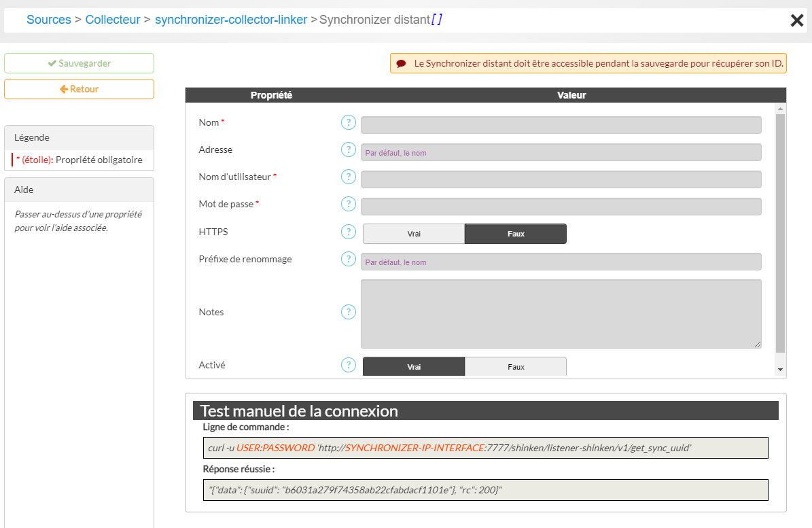Set HTTPS to Vrai

tap(414, 234)
